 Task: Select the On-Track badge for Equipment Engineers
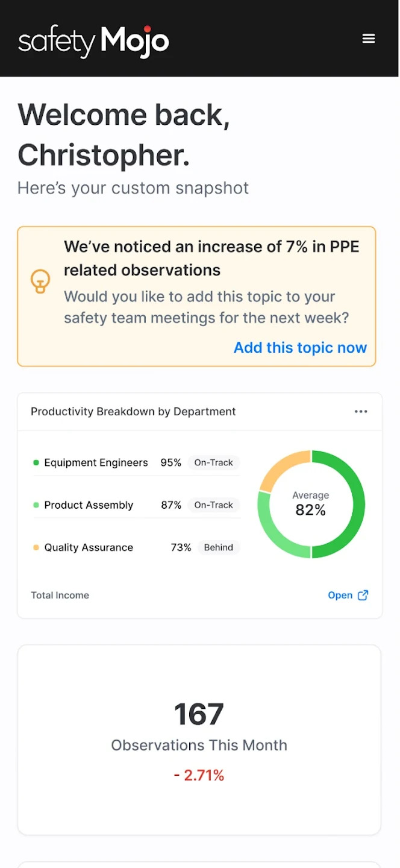point(213,462)
